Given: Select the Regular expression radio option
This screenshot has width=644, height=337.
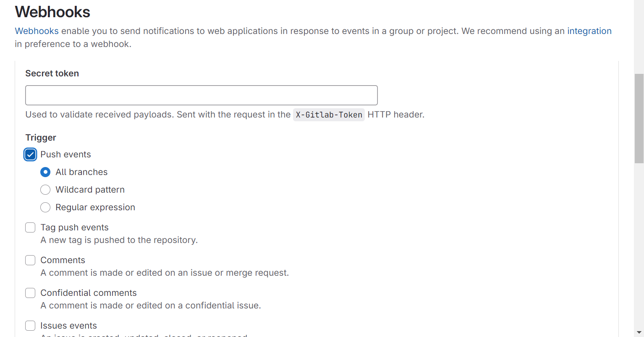Looking at the screenshot, I should point(45,207).
